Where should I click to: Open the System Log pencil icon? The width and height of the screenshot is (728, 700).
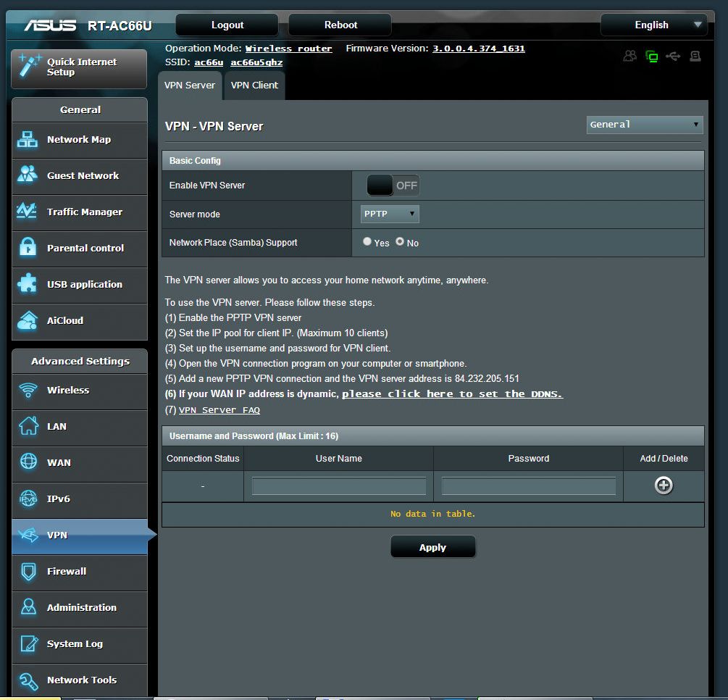(29, 643)
